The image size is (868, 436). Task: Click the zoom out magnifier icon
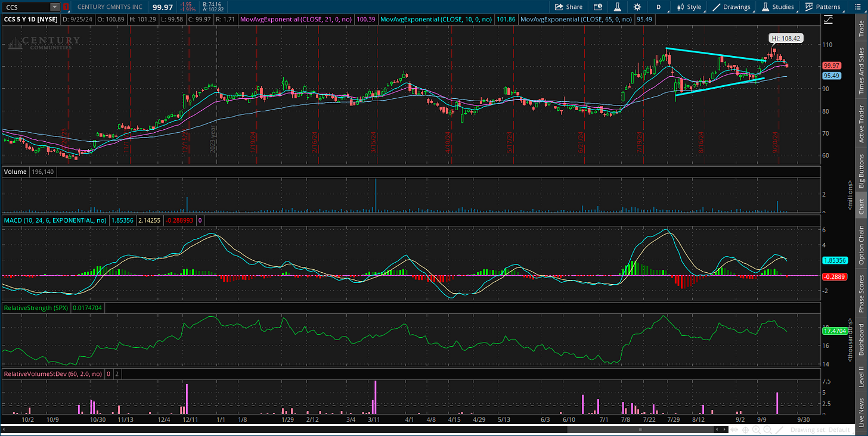(768, 430)
